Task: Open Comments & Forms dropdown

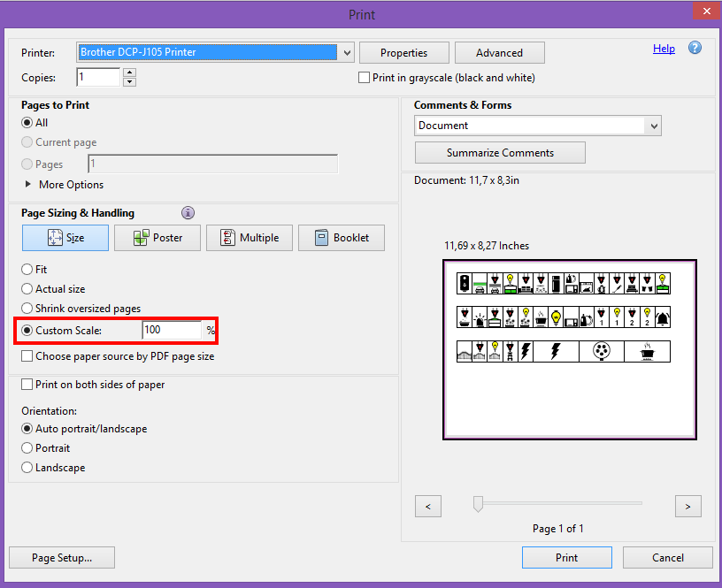Action: [x=654, y=126]
